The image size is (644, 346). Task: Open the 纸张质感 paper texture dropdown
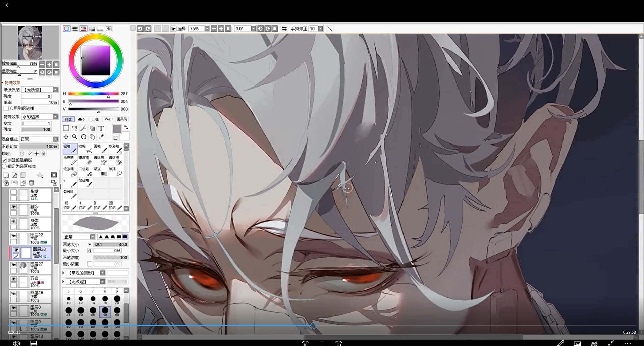tap(55, 90)
